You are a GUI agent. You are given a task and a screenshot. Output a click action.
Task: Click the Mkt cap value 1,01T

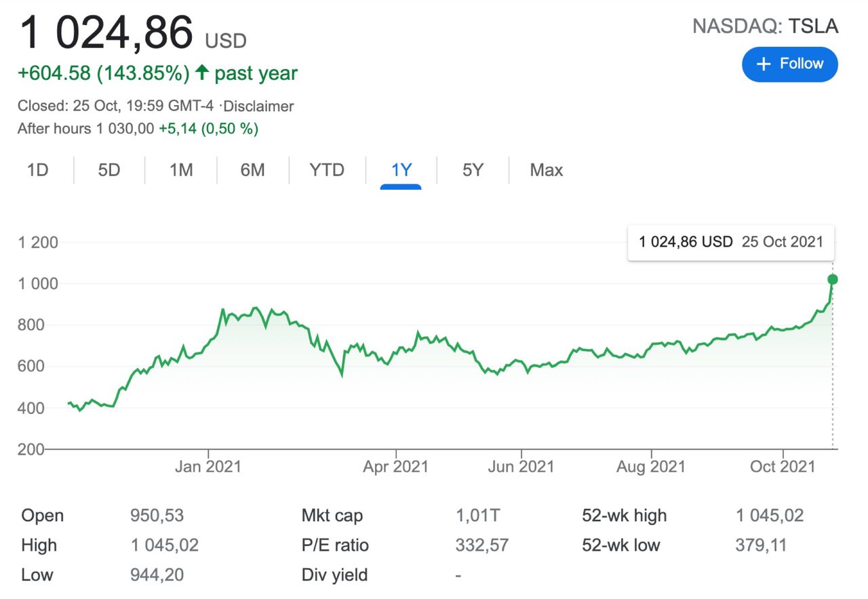(x=478, y=516)
